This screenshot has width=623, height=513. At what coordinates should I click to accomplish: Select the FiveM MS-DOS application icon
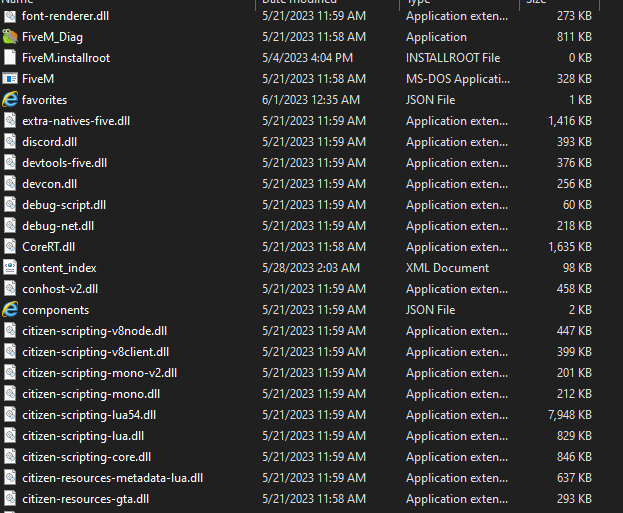click(x=10, y=79)
